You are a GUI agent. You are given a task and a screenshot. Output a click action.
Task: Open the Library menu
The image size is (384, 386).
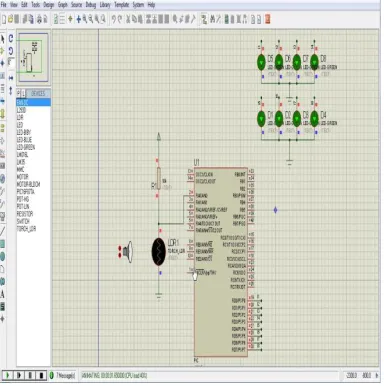click(105, 5)
